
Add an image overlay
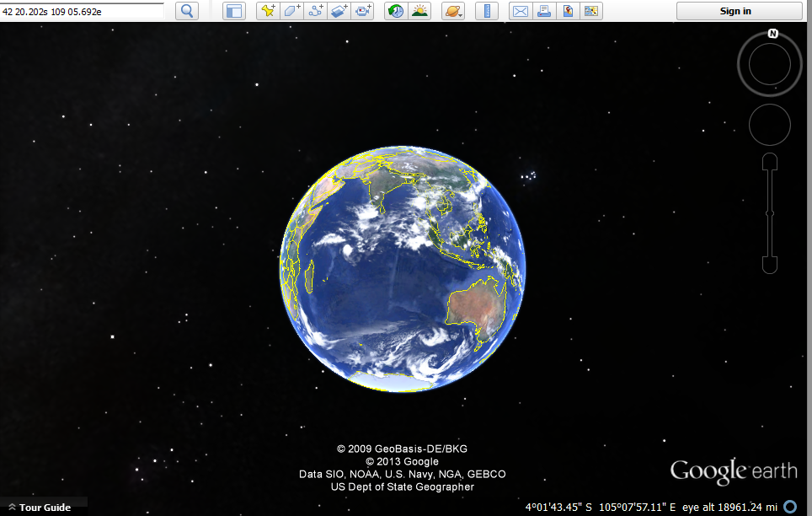coord(339,11)
